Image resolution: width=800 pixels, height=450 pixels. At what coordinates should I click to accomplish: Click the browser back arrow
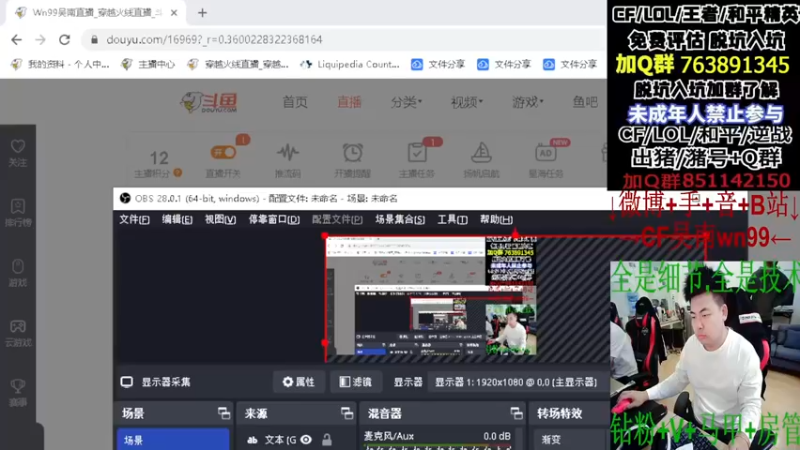[16, 40]
